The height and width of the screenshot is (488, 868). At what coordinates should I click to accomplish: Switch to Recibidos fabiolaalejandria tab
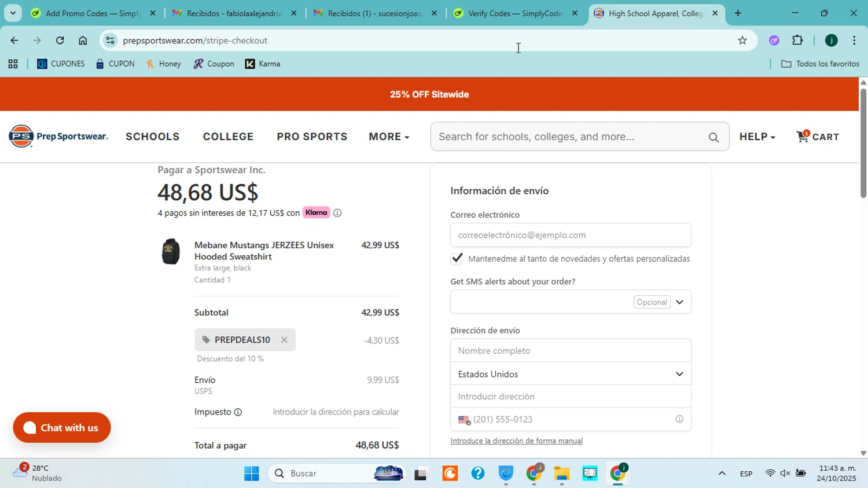[x=234, y=13]
